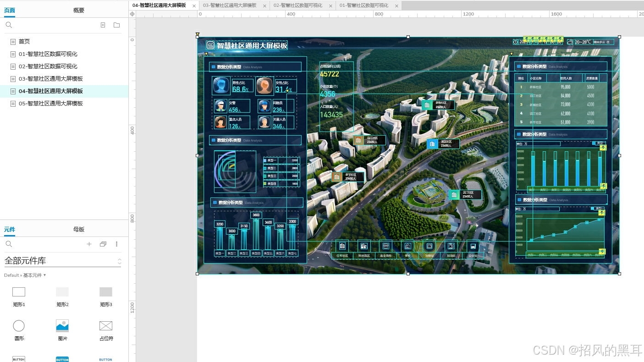Screen dimensions: 644x362
Task: Close the 02-智慧社区数据可视化 tab
Action: [x=330, y=5]
